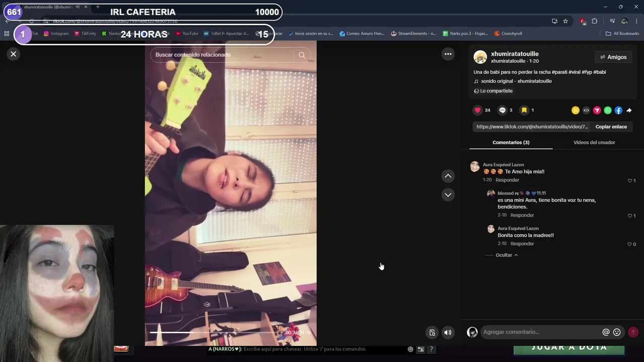Click the embed code icon
Screen dimensions: 644x362
tap(586, 110)
